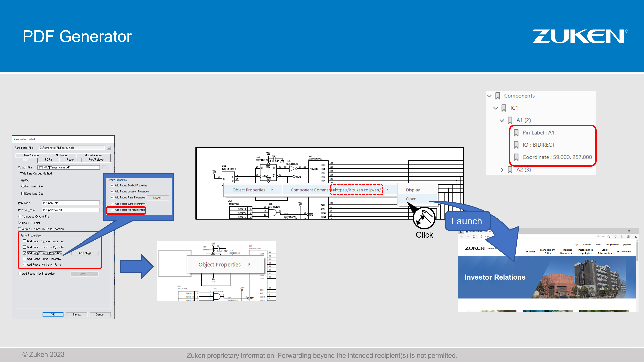Enable the Keep Line Gap checkbox
Viewport: 644px width, 362px height.
pos(23,194)
